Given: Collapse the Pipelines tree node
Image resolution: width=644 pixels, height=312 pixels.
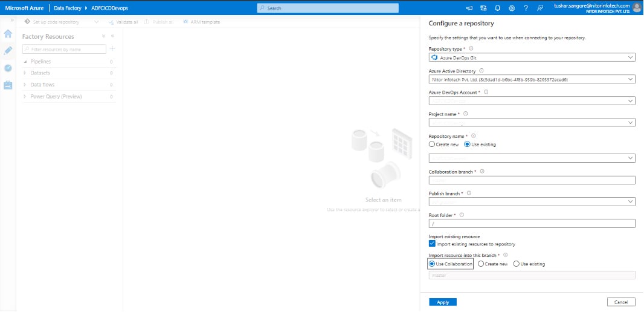Looking at the screenshot, I should point(25,62).
